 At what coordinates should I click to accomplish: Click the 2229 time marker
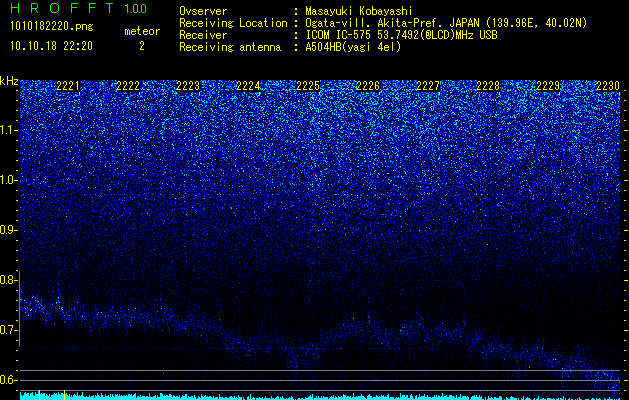point(548,86)
